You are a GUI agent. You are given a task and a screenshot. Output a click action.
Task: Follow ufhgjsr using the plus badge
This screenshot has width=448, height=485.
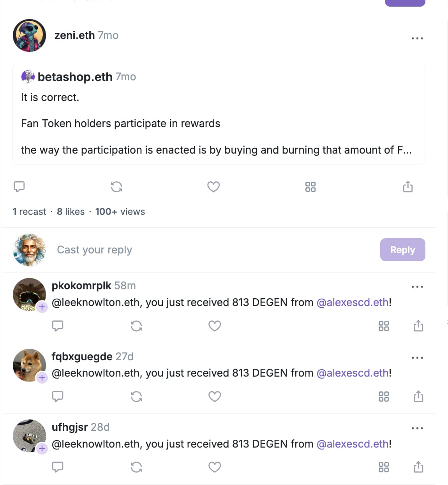click(x=42, y=449)
